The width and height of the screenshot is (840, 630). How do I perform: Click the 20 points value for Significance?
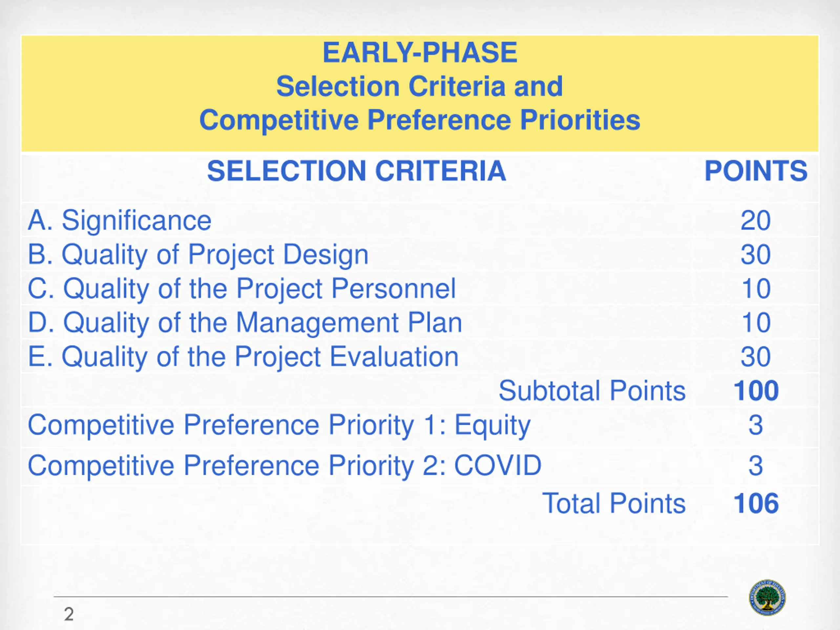click(756, 220)
